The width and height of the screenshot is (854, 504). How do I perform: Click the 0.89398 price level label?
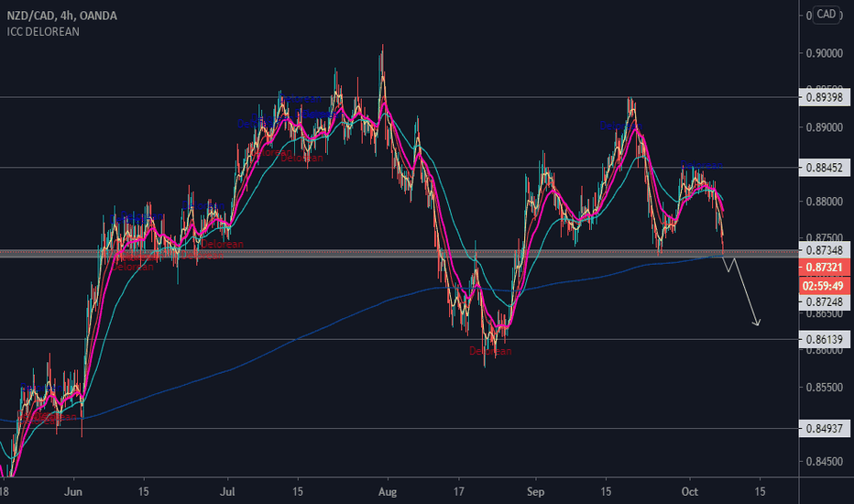824,97
